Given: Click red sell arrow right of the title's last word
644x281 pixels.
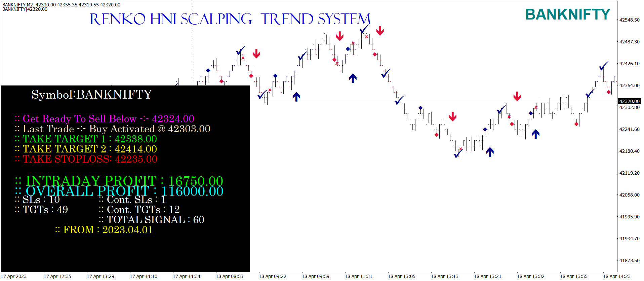Looking at the screenshot, I should [380, 31].
